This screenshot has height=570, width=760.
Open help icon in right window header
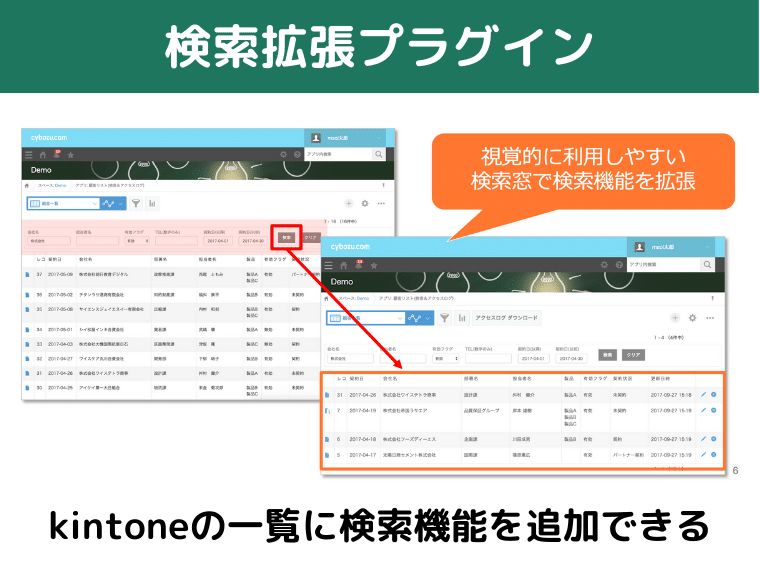[x=619, y=265]
